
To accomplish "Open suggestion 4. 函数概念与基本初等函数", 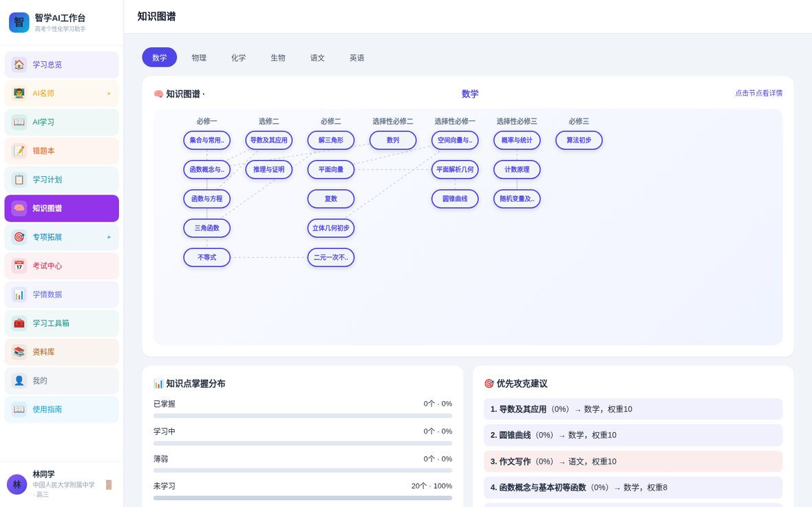I will [x=633, y=487].
